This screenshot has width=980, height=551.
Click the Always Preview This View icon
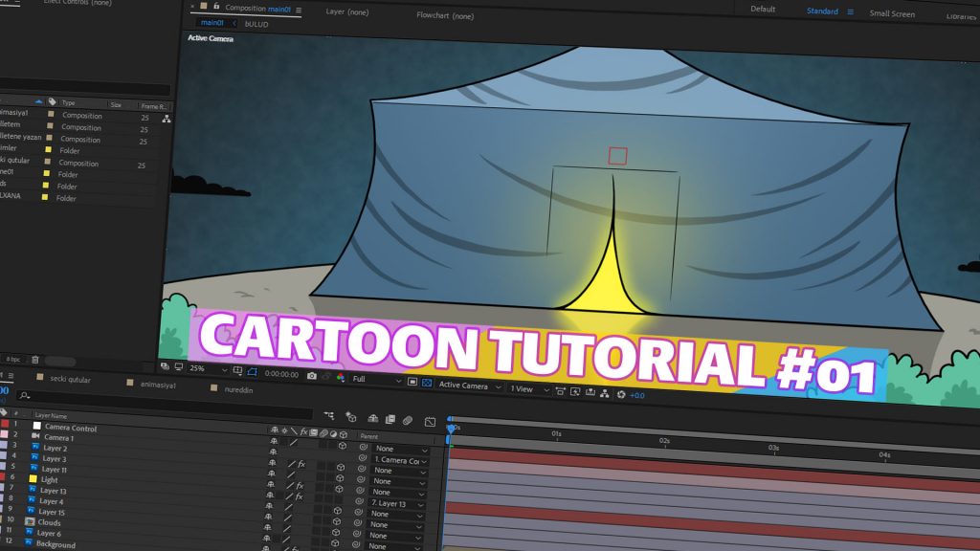point(165,366)
